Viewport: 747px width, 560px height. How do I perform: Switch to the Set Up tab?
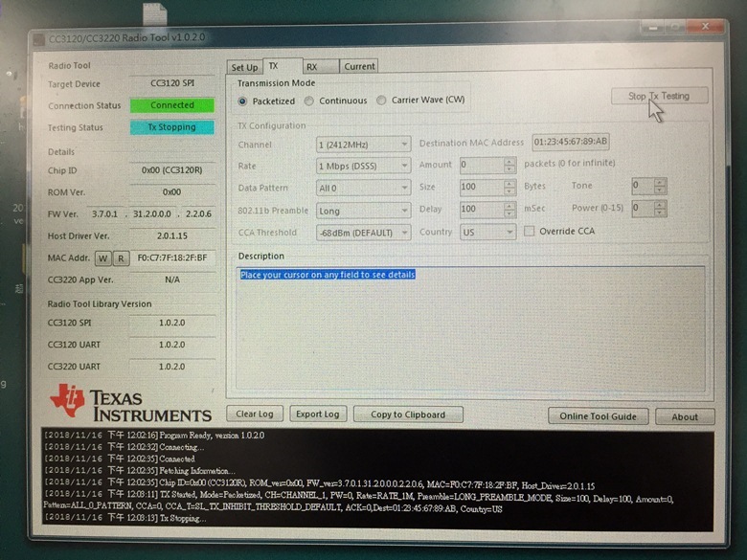tap(244, 67)
